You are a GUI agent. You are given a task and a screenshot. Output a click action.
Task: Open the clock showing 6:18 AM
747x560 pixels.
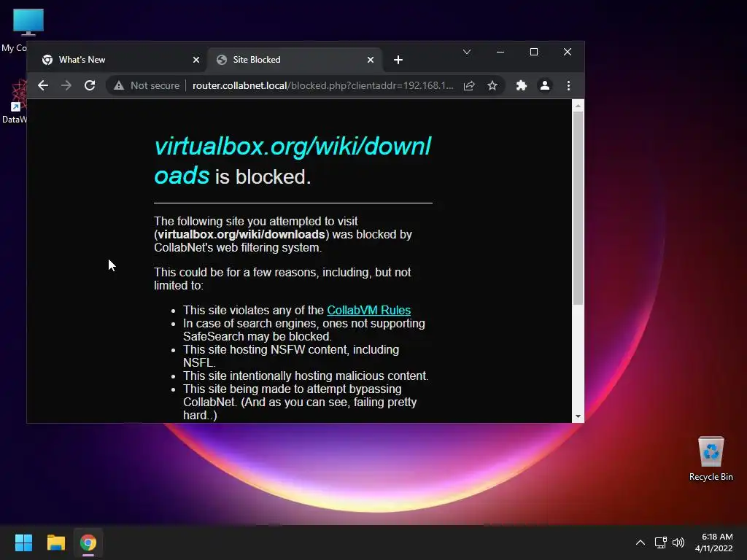point(713,542)
